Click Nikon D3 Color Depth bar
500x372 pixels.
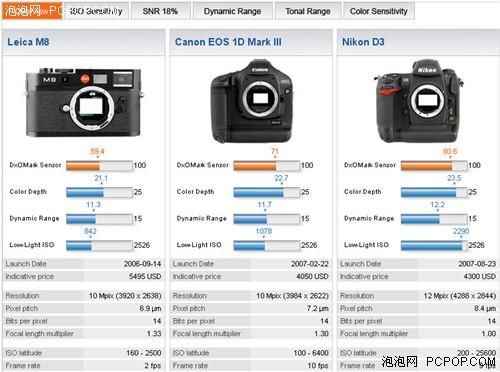tap(434, 192)
